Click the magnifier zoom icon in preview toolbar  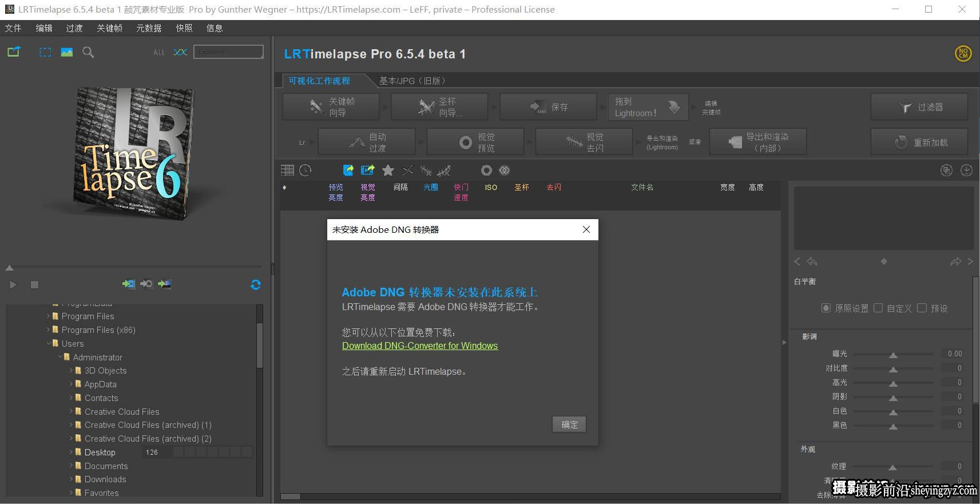click(x=88, y=52)
